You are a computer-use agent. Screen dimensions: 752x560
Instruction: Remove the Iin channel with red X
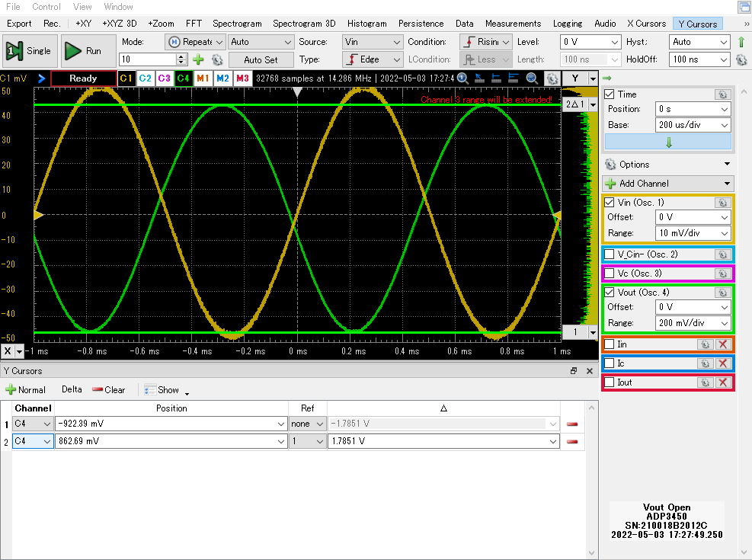pyautogui.click(x=722, y=344)
